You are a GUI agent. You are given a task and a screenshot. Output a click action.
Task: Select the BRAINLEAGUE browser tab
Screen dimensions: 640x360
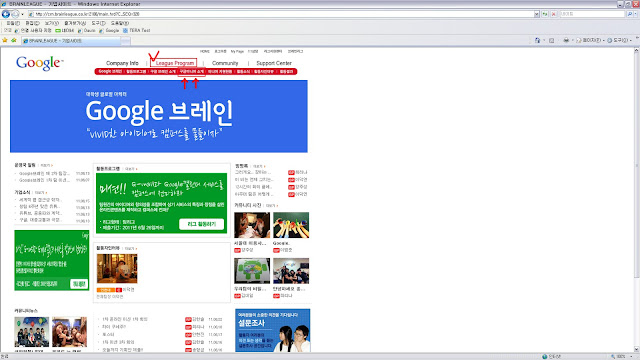pos(71,41)
